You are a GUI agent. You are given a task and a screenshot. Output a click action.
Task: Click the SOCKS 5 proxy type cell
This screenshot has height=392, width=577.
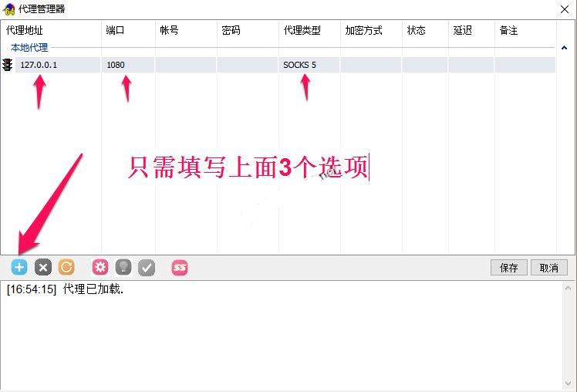coord(299,65)
